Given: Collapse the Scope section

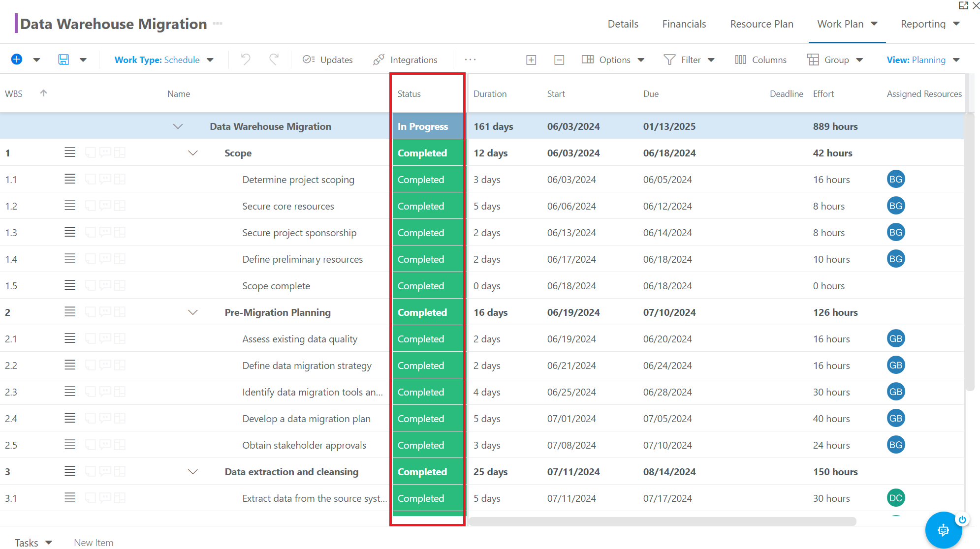Looking at the screenshot, I should (193, 153).
